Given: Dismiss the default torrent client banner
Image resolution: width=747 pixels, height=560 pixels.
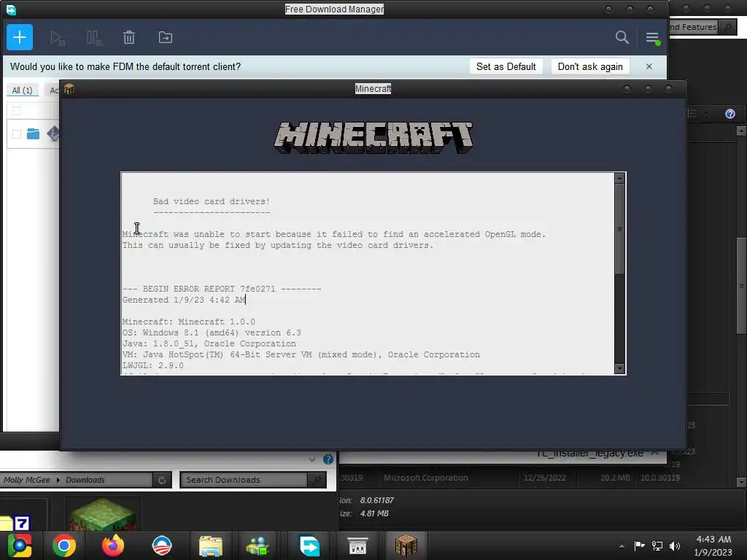Looking at the screenshot, I should tap(649, 66).
